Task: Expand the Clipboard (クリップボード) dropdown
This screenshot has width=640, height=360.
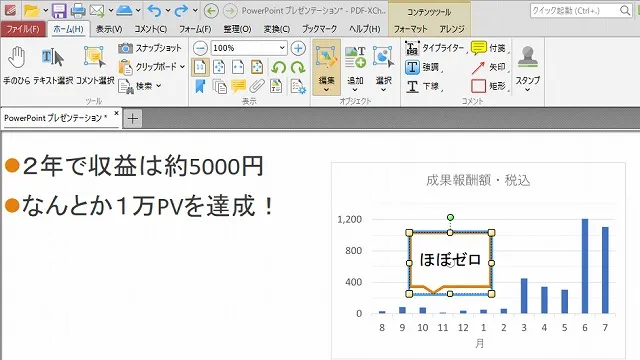Action: point(182,67)
